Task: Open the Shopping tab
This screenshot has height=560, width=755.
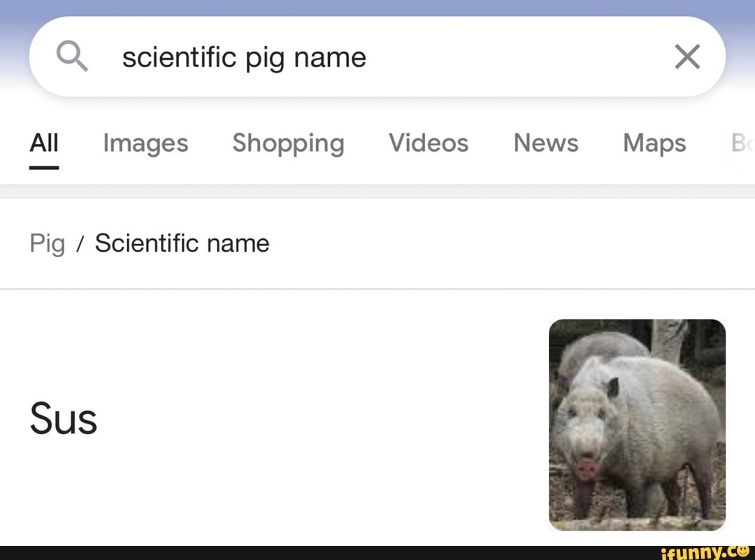Action: [288, 143]
